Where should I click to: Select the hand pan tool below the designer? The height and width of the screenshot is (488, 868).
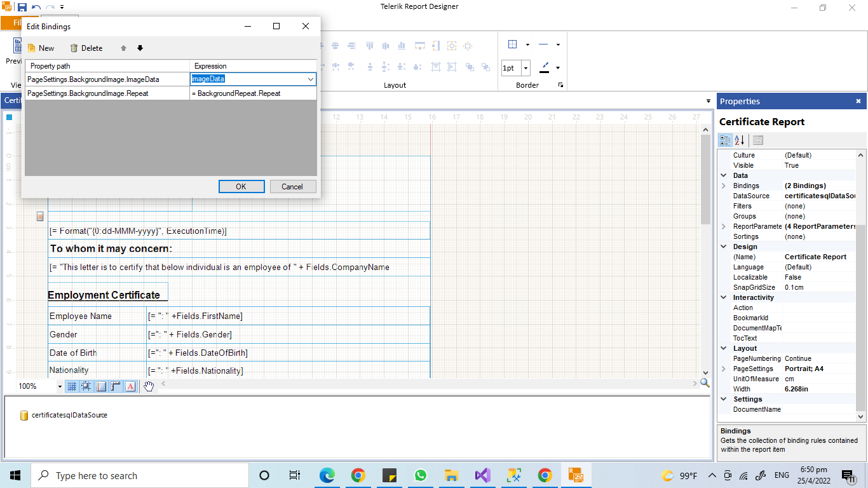click(x=149, y=386)
